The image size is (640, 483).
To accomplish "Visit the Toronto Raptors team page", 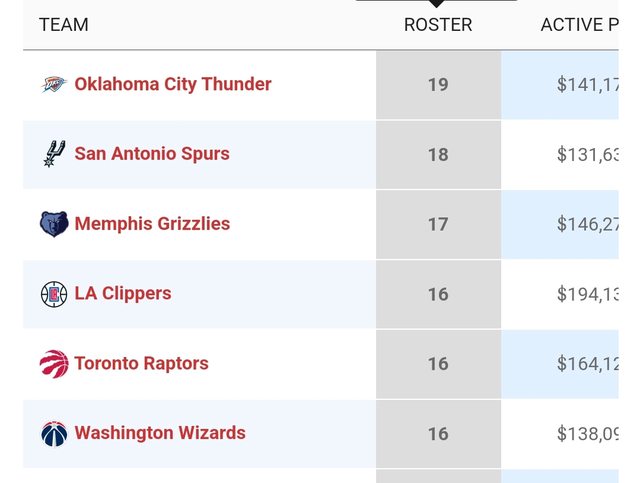I will point(141,364).
